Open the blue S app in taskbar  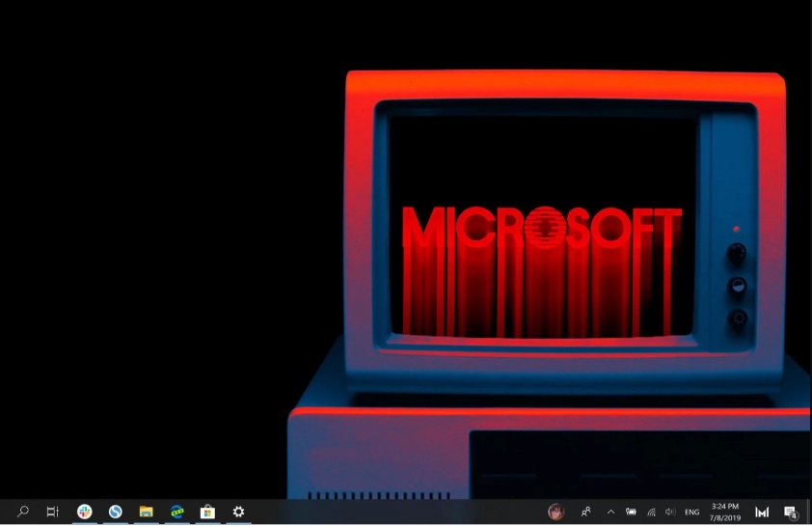pyautogui.click(x=115, y=512)
